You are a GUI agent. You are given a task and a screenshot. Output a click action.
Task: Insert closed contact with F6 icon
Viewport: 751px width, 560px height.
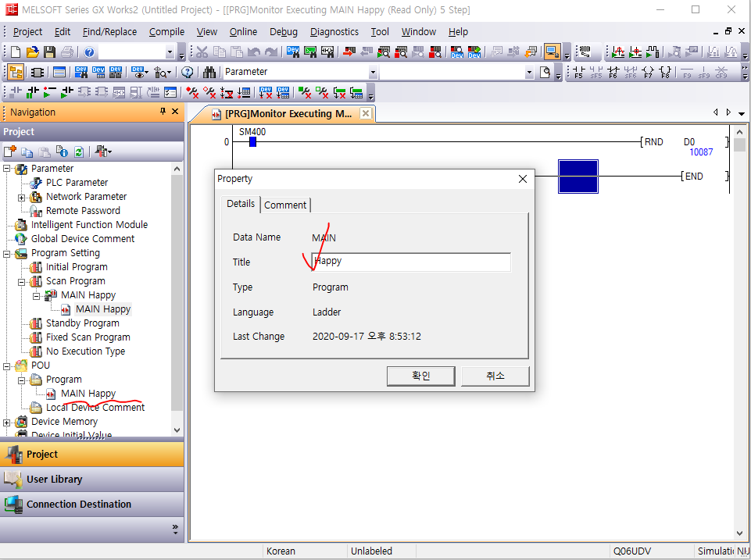click(613, 73)
